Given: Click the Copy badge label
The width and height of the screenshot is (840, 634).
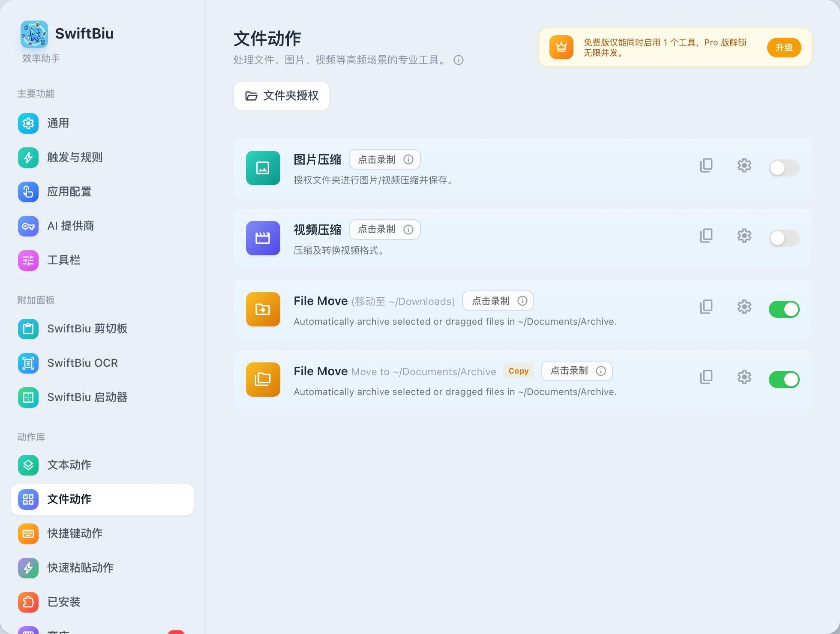Looking at the screenshot, I should click(x=518, y=371).
